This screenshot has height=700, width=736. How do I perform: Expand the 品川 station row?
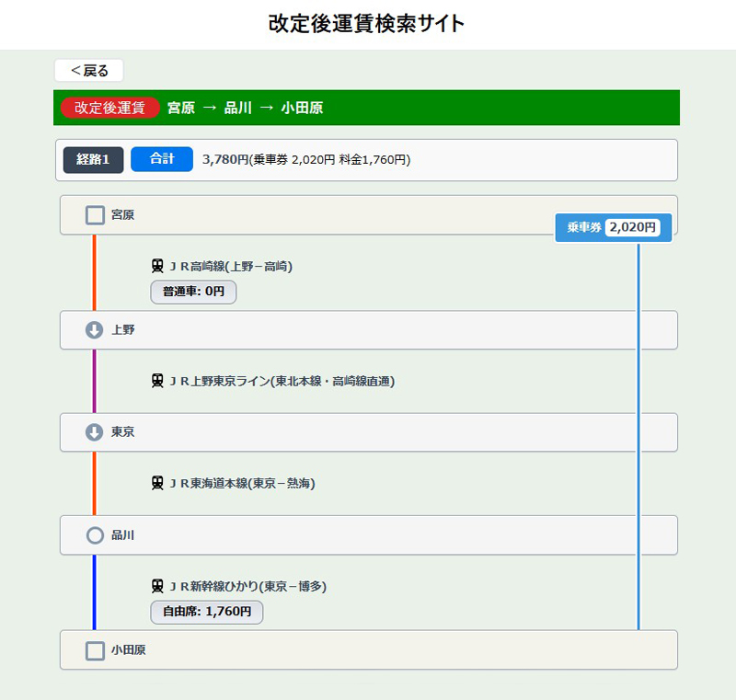[x=368, y=535]
